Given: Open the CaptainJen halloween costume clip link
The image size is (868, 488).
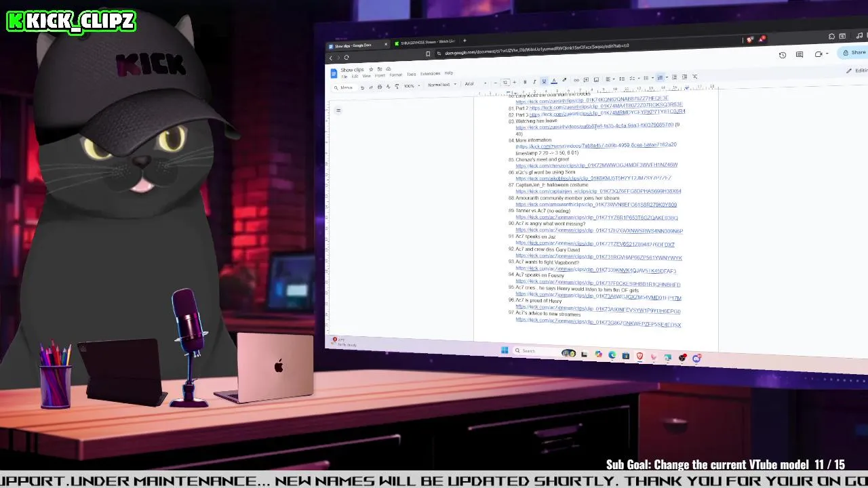Looking at the screenshot, I should [x=598, y=191].
